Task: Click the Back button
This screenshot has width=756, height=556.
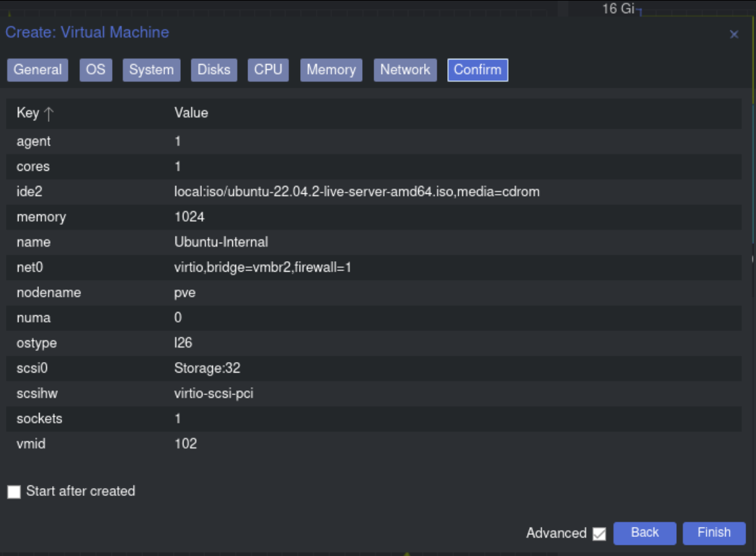Action: 645,533
